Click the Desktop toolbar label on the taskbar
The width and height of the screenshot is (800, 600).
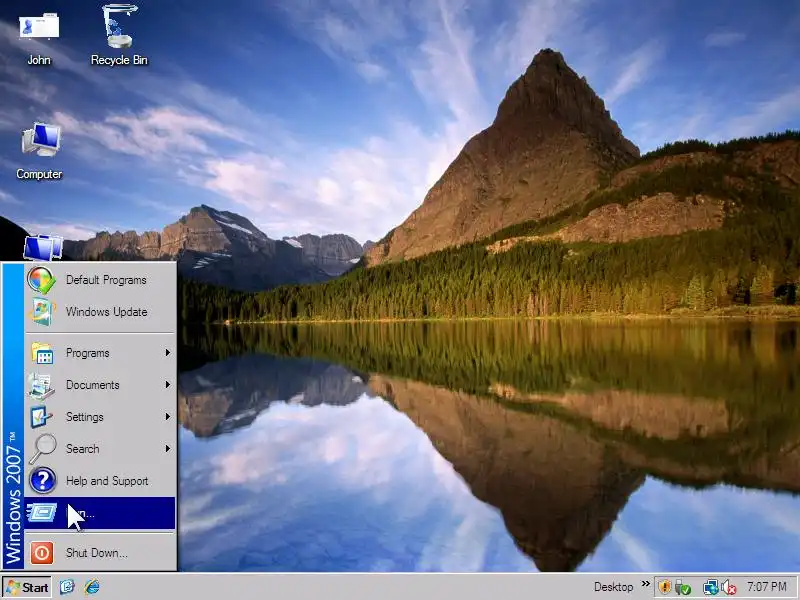[x=613, y=587]
